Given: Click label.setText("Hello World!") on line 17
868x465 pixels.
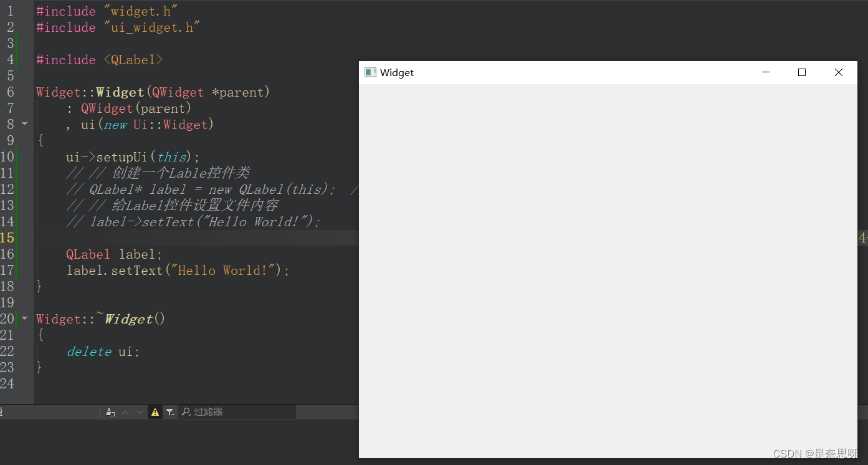Looking at the screenshot, I should [178, 271].
